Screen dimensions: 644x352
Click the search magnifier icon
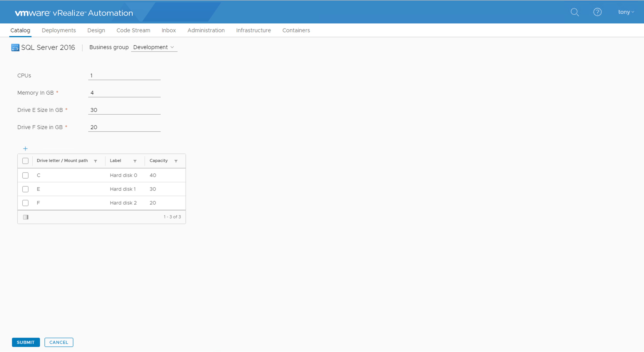point(574,12)
